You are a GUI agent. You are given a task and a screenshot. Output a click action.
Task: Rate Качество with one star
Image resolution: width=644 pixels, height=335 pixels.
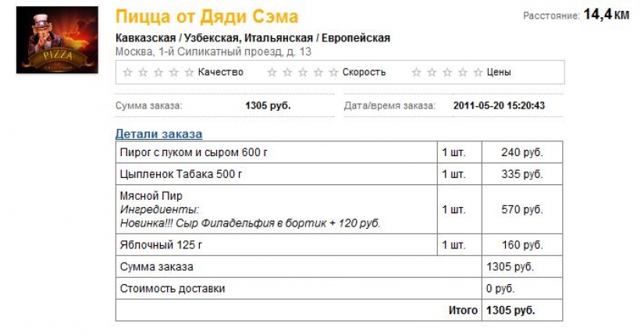(127, 73)
